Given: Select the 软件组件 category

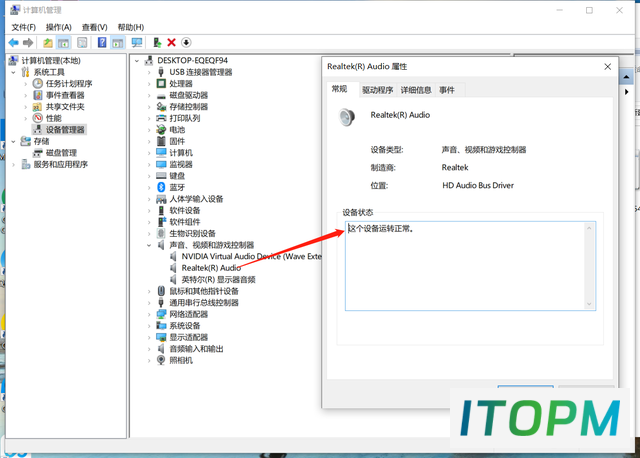Looking at the screenshot, I should tap(185, 222).
